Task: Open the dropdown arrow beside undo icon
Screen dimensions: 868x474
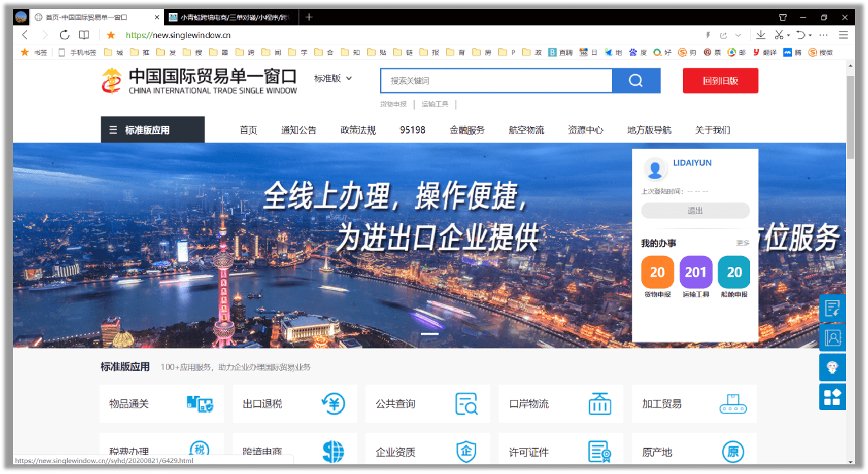Action: click(x=811, y=35)
